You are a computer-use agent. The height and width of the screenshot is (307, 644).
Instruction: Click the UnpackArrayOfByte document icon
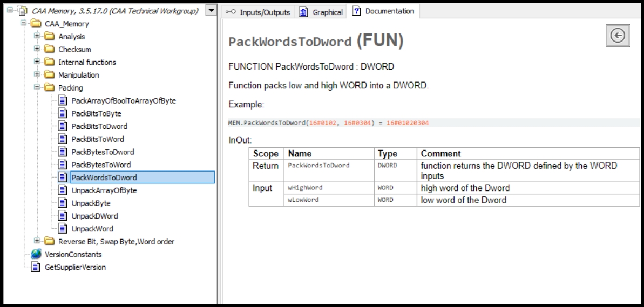click(x=63, y=190)
